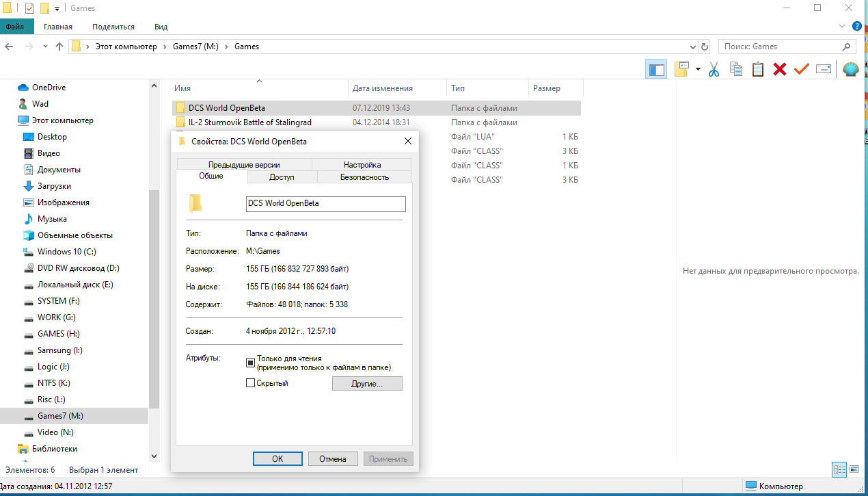Click Games7 (M:) in breadcrumb
This screenshot has height=496, width=868.
[x=195, y=47]
